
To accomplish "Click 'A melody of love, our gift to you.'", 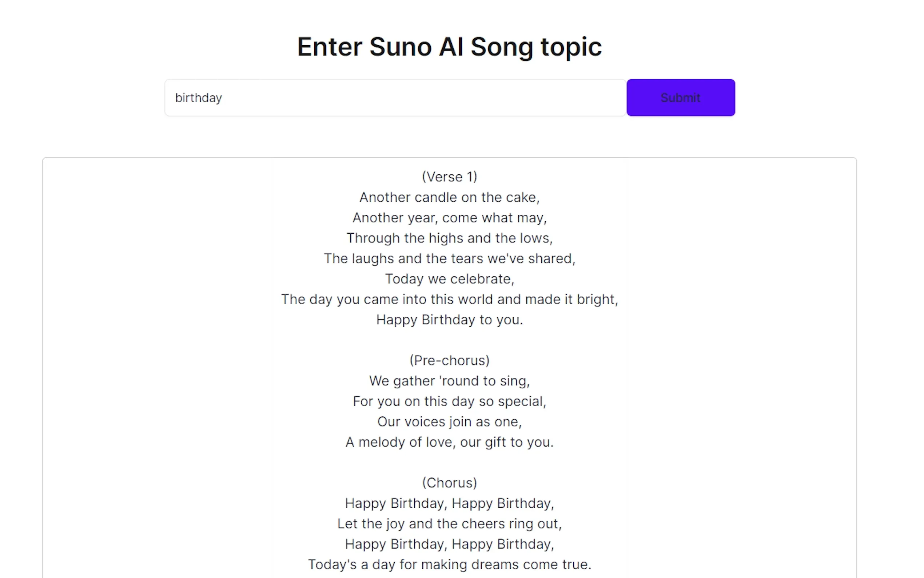I will point(449,442).
